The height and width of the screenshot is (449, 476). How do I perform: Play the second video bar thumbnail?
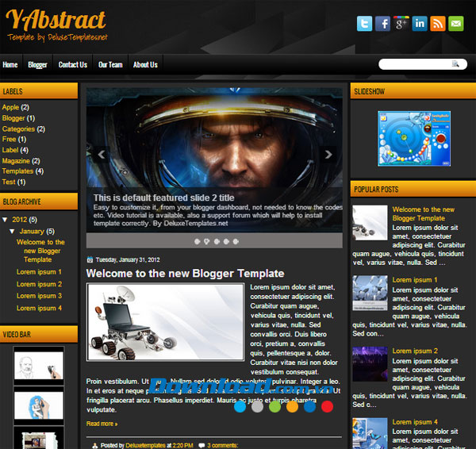(39, 405)
